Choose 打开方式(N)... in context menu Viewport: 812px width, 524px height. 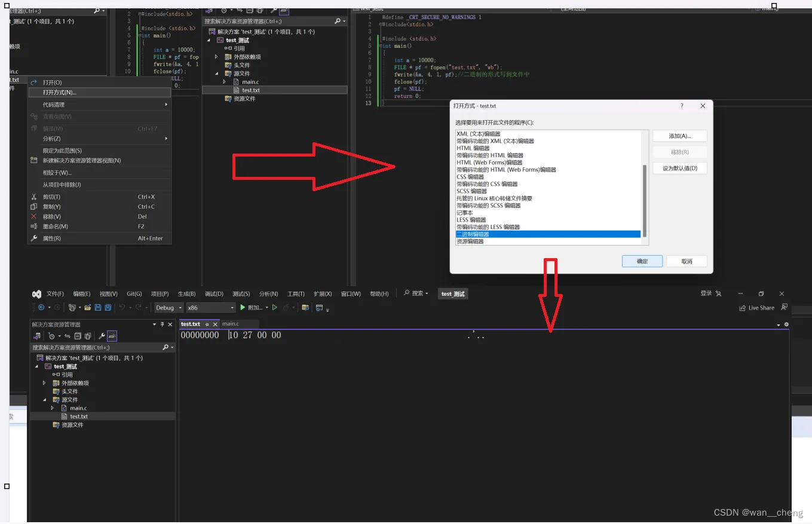pos(99,93)
